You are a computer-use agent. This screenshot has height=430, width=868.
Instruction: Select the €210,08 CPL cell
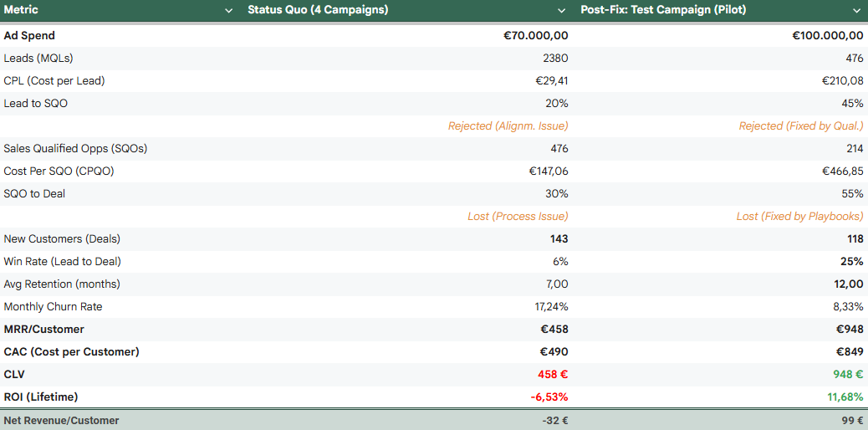click(841, 81)
